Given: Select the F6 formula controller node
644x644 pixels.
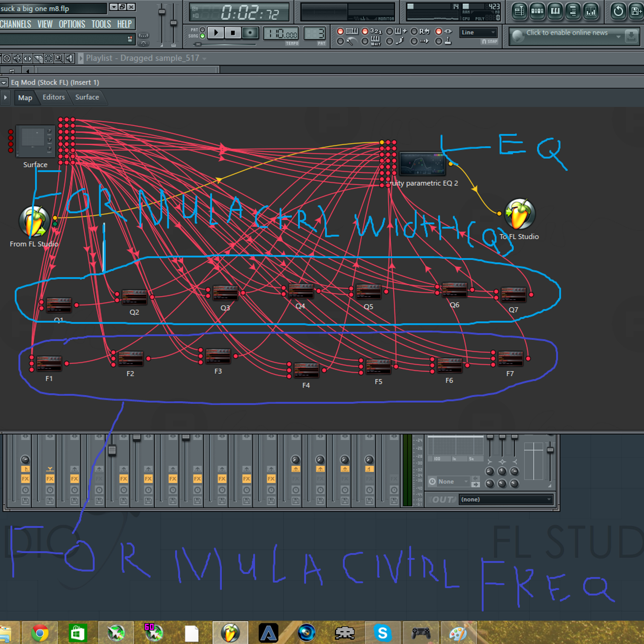Looking at the screenshot, I should (x=450, y=366).
